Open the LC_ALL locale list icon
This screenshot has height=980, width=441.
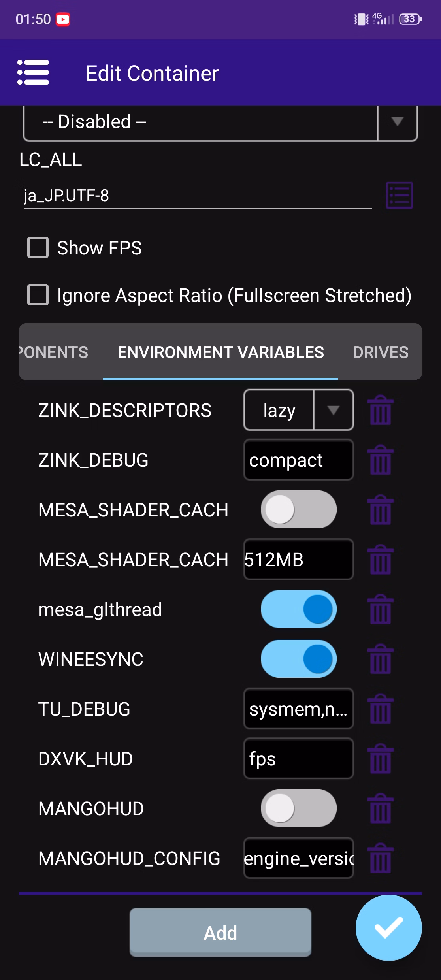pyautogui.click(x=399, y=195)
